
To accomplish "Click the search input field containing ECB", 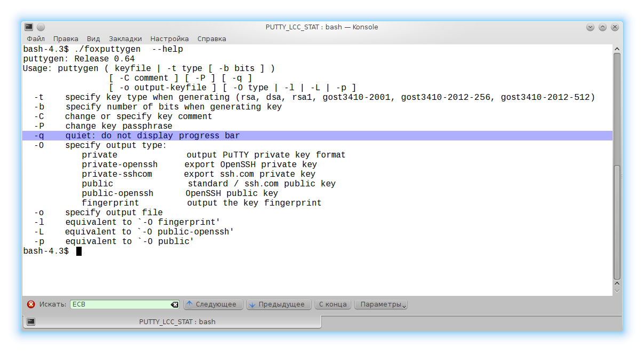I will coord(120,304).
